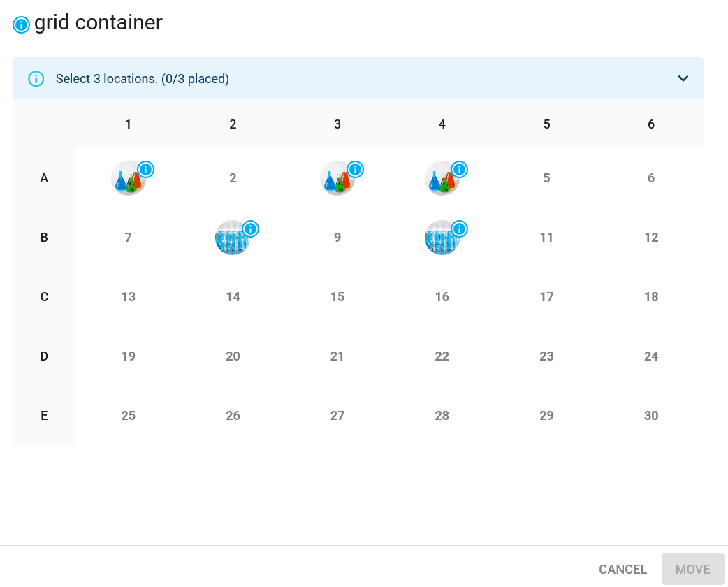Click row header C
This screenshot has height=587, width=728.
click(x=44, y=297)
